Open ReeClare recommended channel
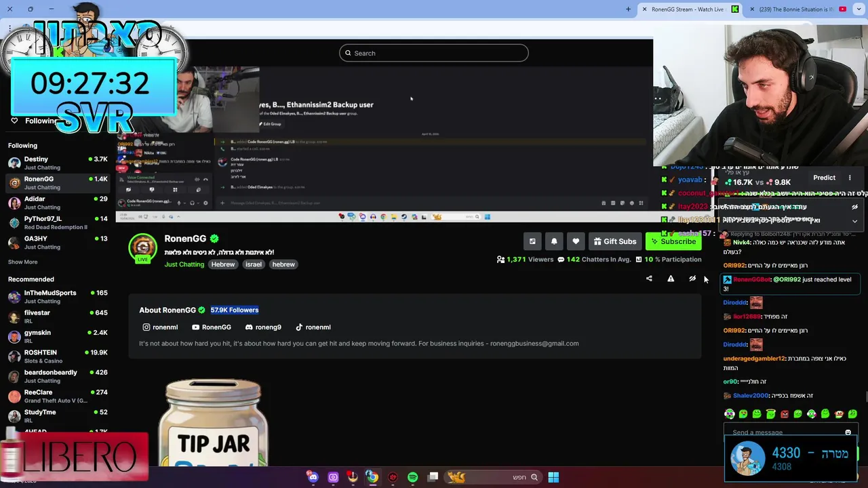 [58, 396]
